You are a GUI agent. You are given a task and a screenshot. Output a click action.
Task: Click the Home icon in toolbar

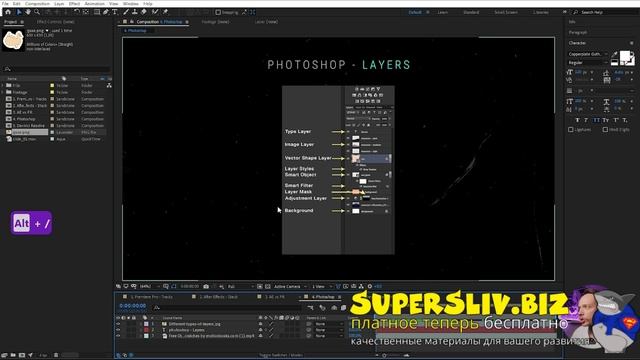pos(8,12)
